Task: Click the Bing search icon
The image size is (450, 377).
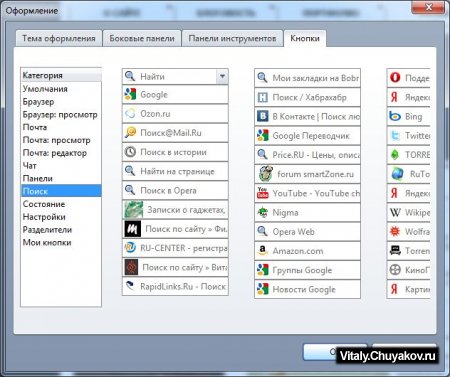Action: point(395,116)
